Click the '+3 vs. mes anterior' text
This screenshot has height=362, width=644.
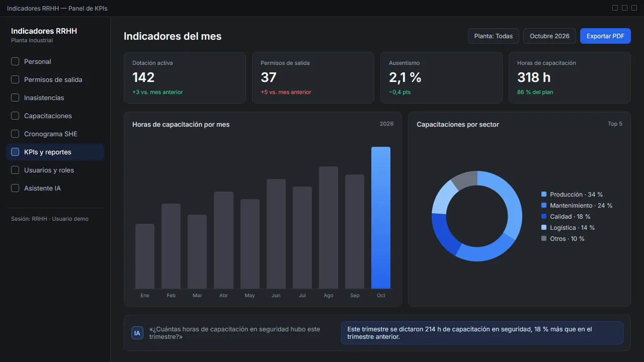[157, 92]
